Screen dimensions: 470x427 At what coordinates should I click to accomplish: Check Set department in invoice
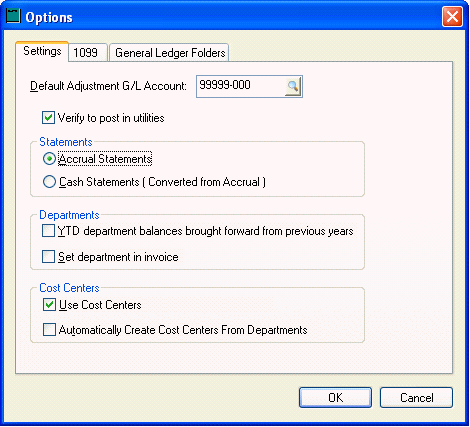tap(48, 257)
